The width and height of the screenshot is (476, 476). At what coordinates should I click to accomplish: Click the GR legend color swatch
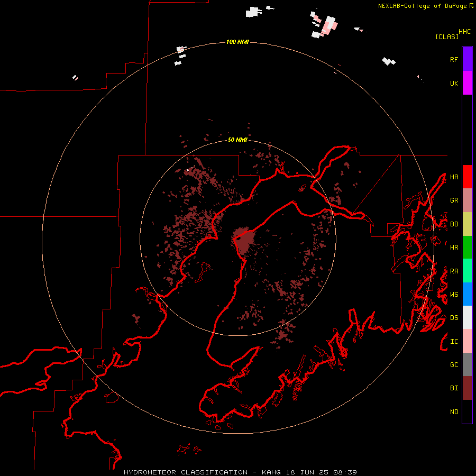(x=467, y=200)
